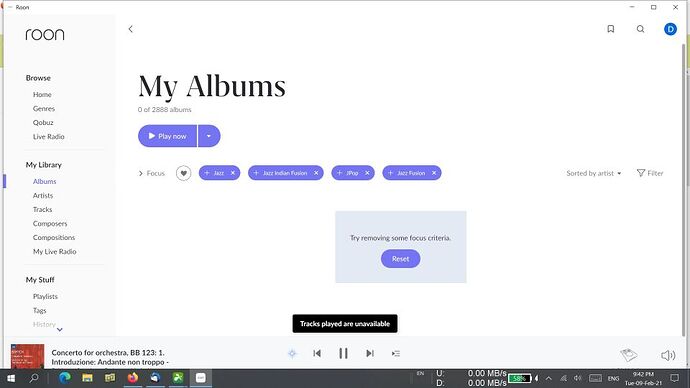Toggle the plus on JPop focus chip
Screen dimensions: 690x388
click(x=339, y=173)
